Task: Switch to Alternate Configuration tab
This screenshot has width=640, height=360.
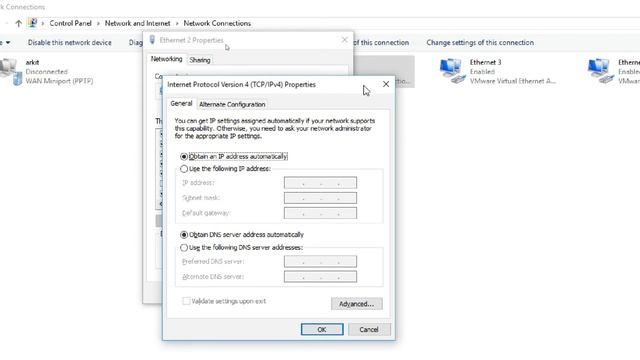Action: point(232,104)
